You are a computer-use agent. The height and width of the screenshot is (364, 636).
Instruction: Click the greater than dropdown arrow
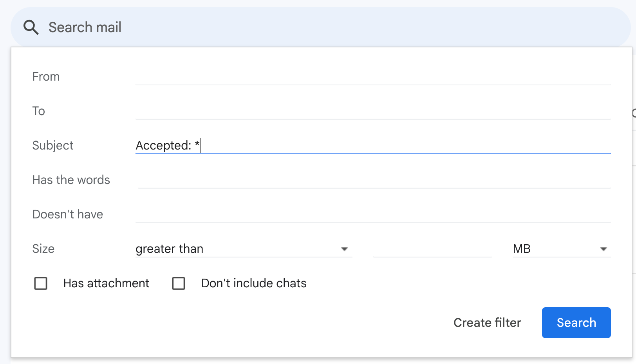[344, 249]
